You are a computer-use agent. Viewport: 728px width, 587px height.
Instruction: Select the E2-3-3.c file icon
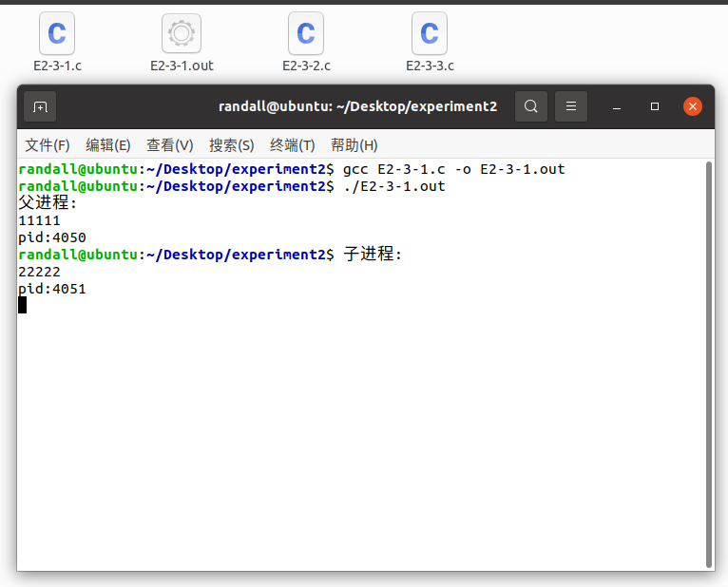[x=430, y=34]
